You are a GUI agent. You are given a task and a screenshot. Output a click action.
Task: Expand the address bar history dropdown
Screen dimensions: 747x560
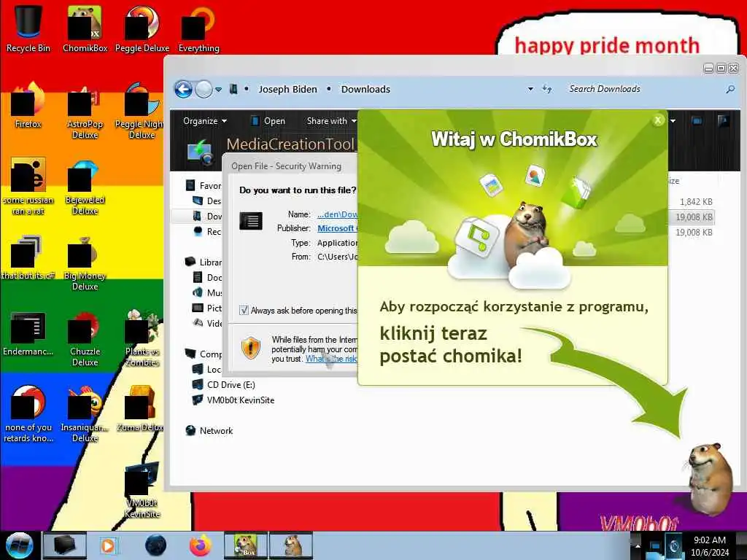click(x=530, y=89)
